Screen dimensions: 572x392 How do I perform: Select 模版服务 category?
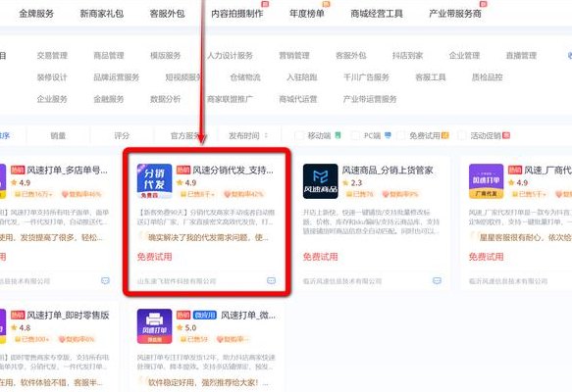point(166,56)
